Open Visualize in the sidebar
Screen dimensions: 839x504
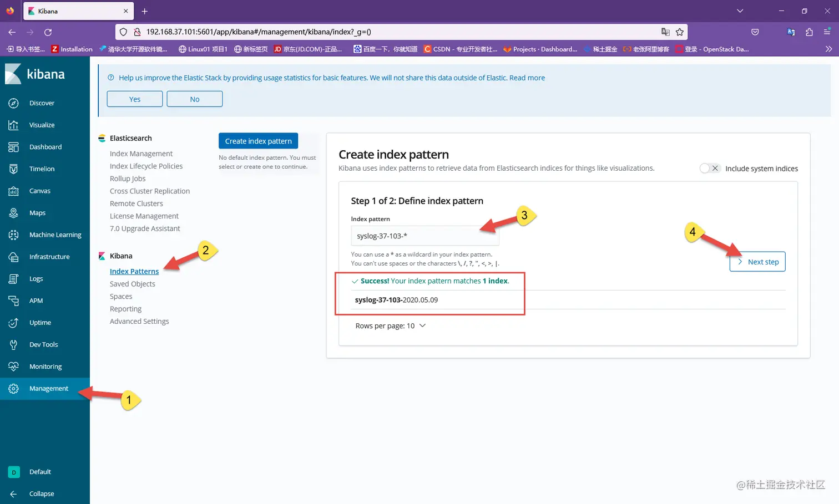[42, 125]
